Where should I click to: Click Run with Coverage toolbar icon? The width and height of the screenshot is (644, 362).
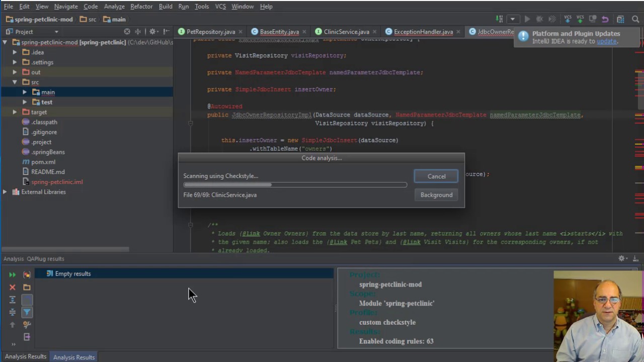(x=552, y=19)
